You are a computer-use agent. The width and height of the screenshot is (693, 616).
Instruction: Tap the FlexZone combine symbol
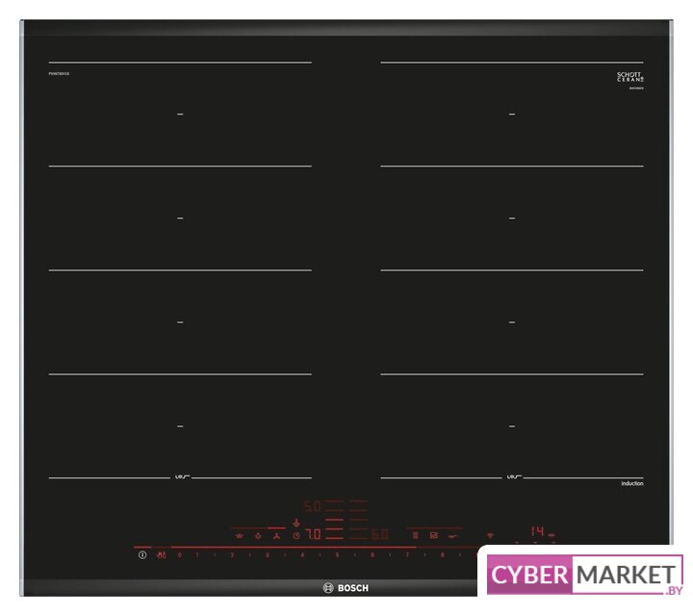pyautogui.click(x=415, y=535)
